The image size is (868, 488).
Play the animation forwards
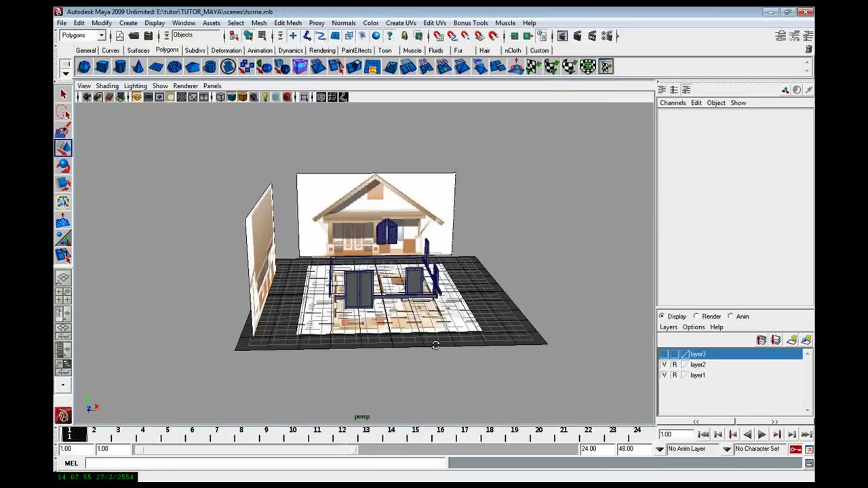[762, 435]
